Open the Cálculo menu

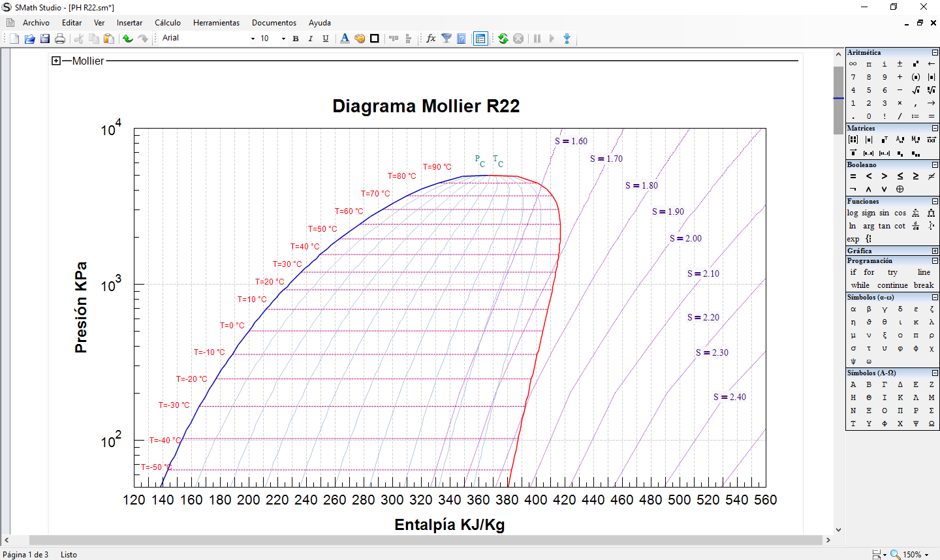click(x=168, y=23)
